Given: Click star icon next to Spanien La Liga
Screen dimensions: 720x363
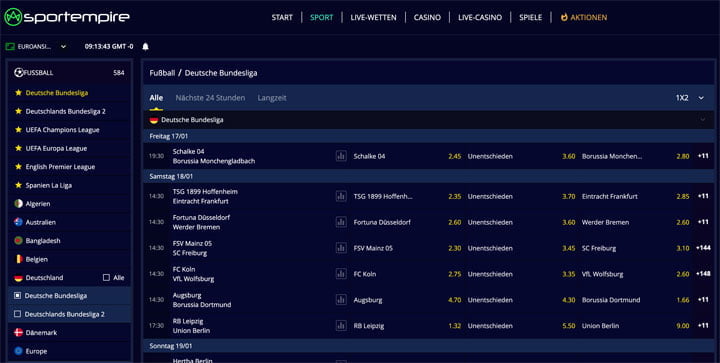Looking at the screenshot, I should click(18, 185).
